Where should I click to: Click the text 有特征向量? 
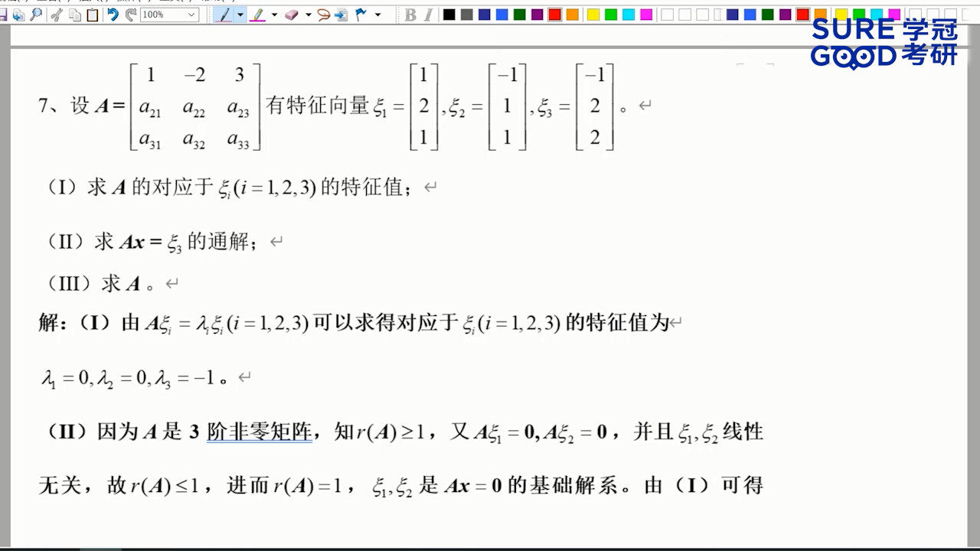[318, 105]
